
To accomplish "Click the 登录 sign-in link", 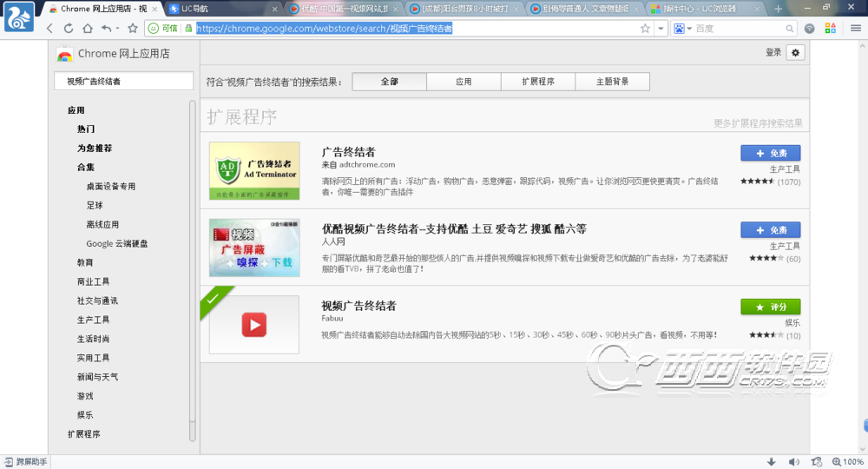I will [x=773, y=53].
